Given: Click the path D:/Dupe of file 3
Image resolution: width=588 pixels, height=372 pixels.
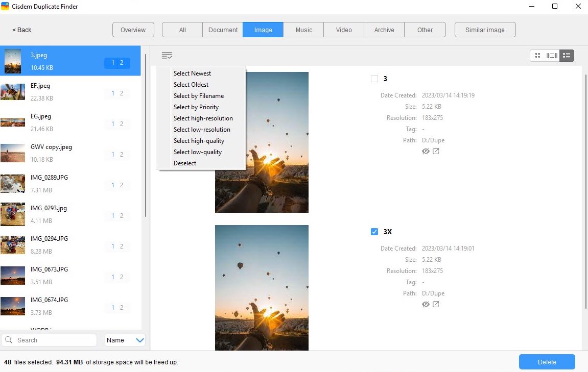Looking at the screenshot, I should click(x=433, y=140).
